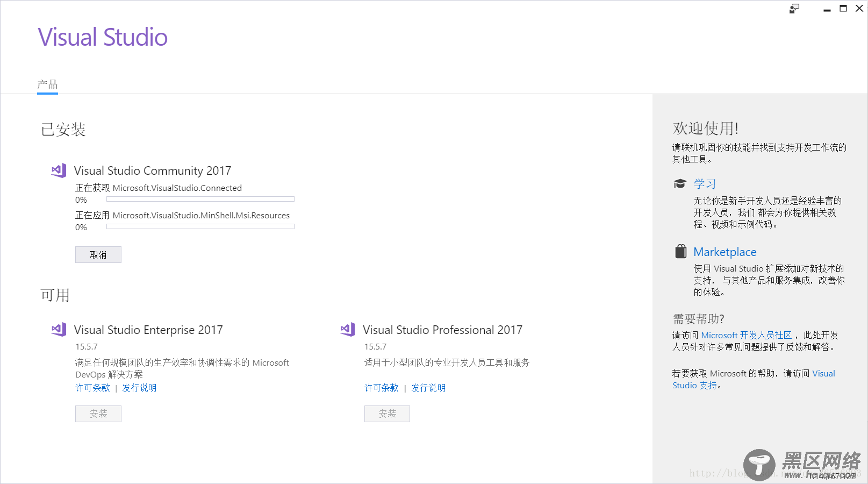Cancel the Community 2017 installation with 取消

[98, 255]
